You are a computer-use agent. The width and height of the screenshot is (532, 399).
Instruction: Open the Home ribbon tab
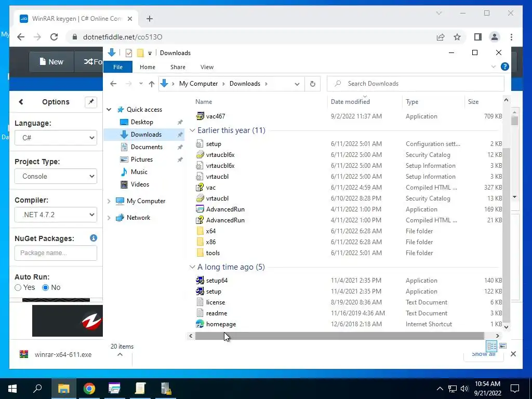click(147, 67)
